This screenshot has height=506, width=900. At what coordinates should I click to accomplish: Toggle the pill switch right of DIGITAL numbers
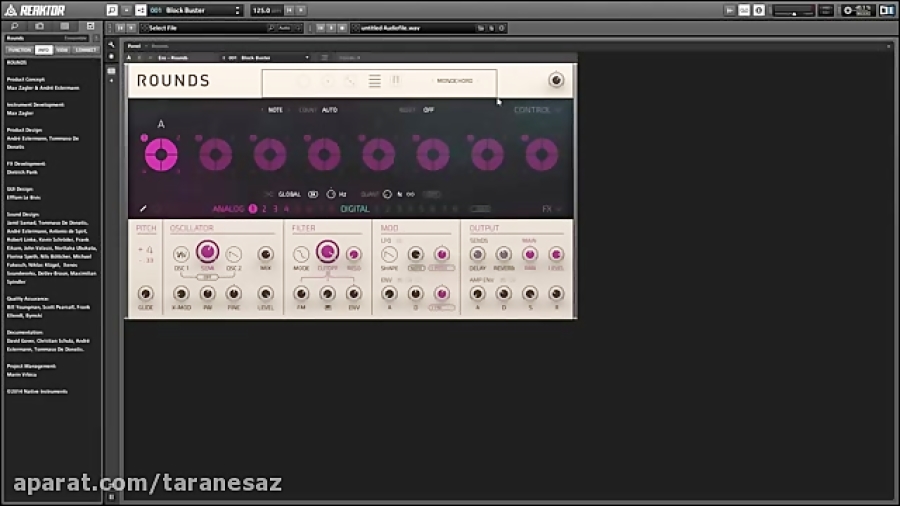pyautogui.click(x=480, y=209)
